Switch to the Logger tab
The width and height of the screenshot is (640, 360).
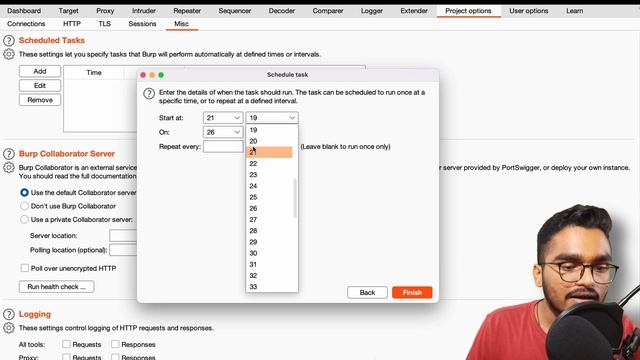(x=372, y=11)
